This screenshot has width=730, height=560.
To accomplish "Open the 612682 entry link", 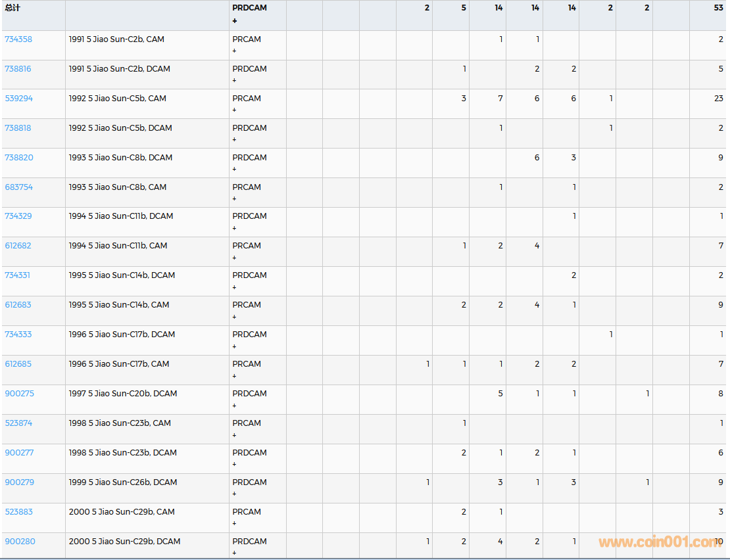I will [18, 246].
